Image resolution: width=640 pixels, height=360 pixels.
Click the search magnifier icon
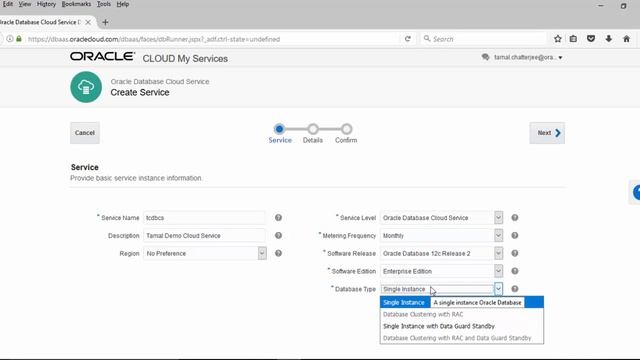tap(427, 39)
